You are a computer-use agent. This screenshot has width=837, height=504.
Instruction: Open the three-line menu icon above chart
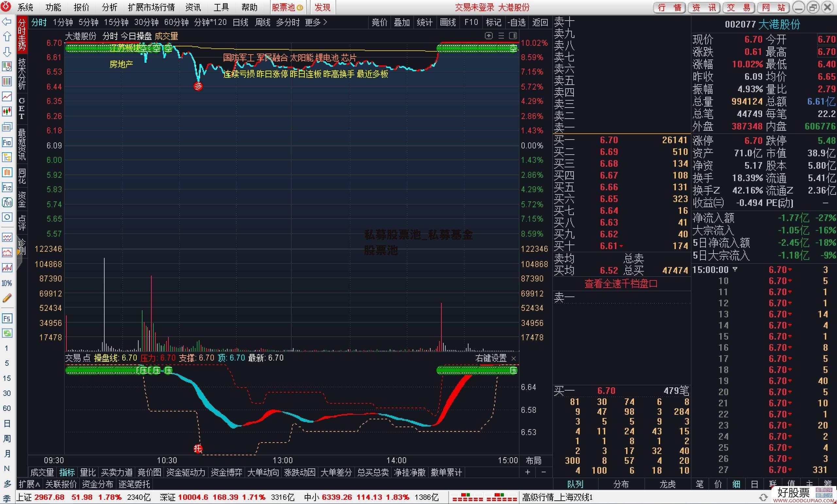[x=501, y=36]
